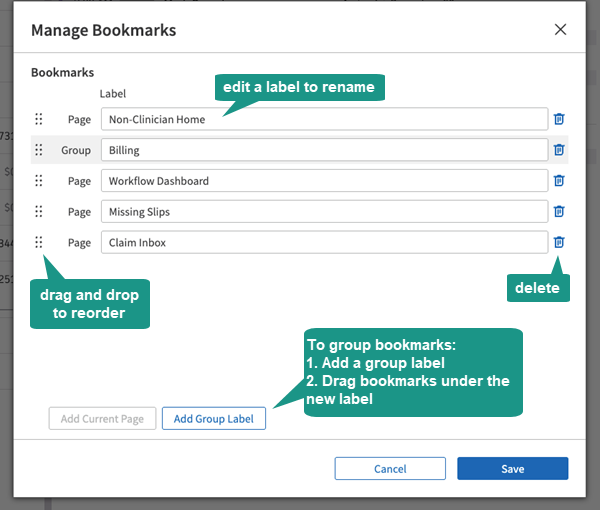Click drag handle for Billing group row
The image size is (600, 510).
39,150
